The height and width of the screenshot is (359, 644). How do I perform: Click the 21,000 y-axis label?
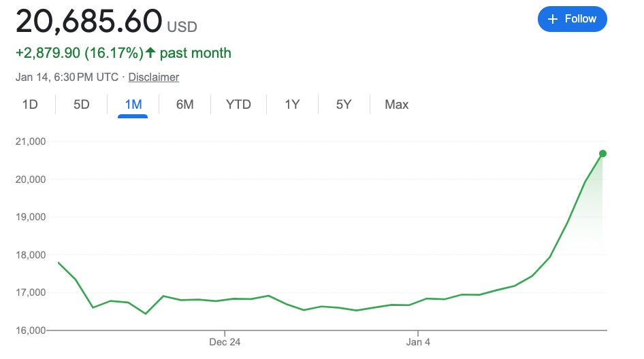point(30,141)
